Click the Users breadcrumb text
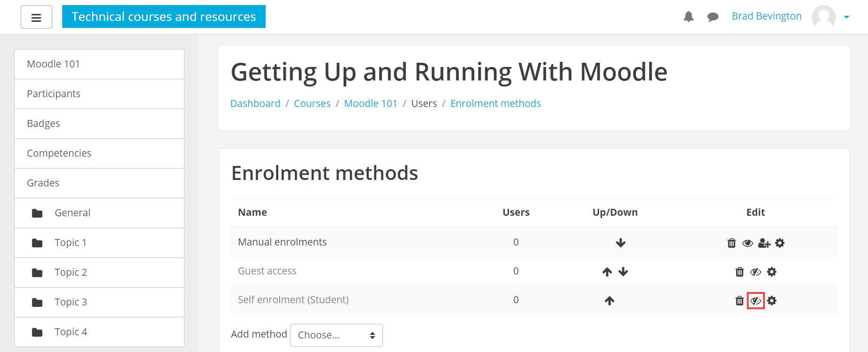This screenshot has width=868, height=352. point(424,103)
